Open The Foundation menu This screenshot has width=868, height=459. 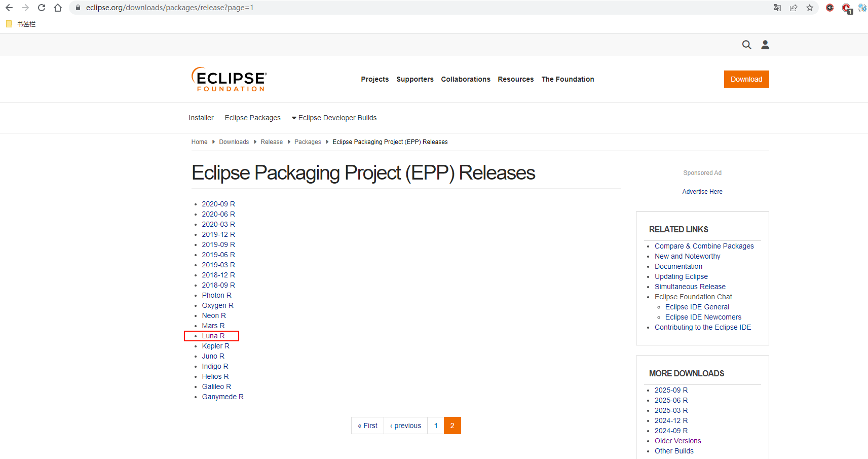coord(568,79)
